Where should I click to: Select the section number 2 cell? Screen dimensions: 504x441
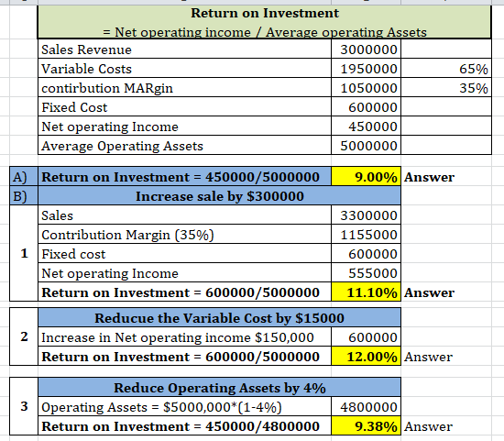[x=24, y=336]
